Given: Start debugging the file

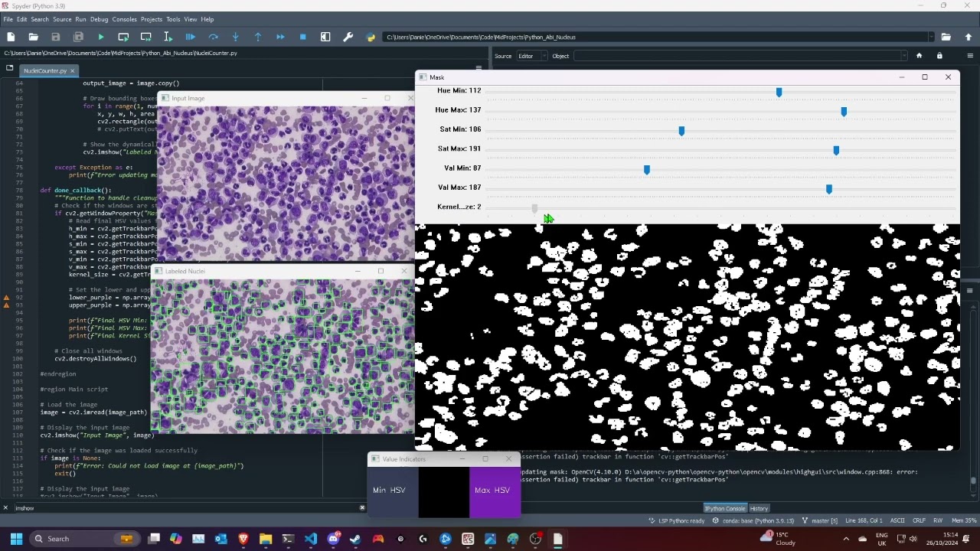Looking at the screenshot, I should point(191,37).
